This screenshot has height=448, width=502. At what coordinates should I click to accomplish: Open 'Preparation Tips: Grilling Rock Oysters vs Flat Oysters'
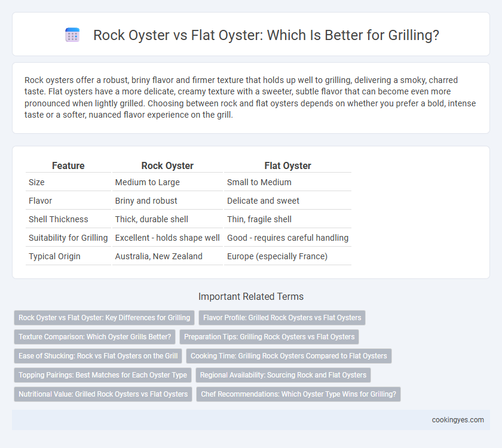(x=270, y=337)
